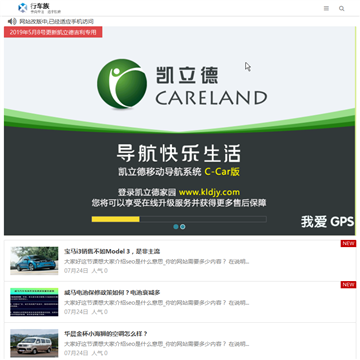The width and height of the screenshot is (360, 360).
Task: Click the speaker announcement icon
Action: [x=12, y=22]
